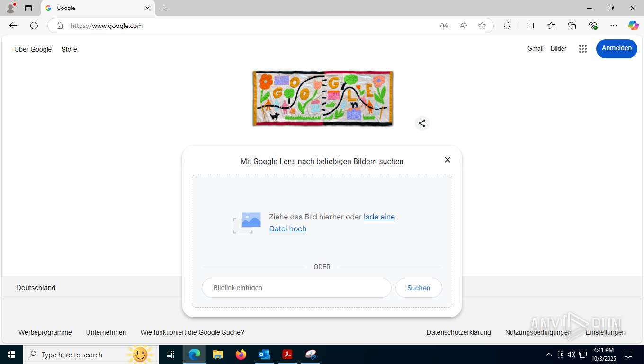Share the Google Doodle
644x364 pixels.
pos(422,123)
